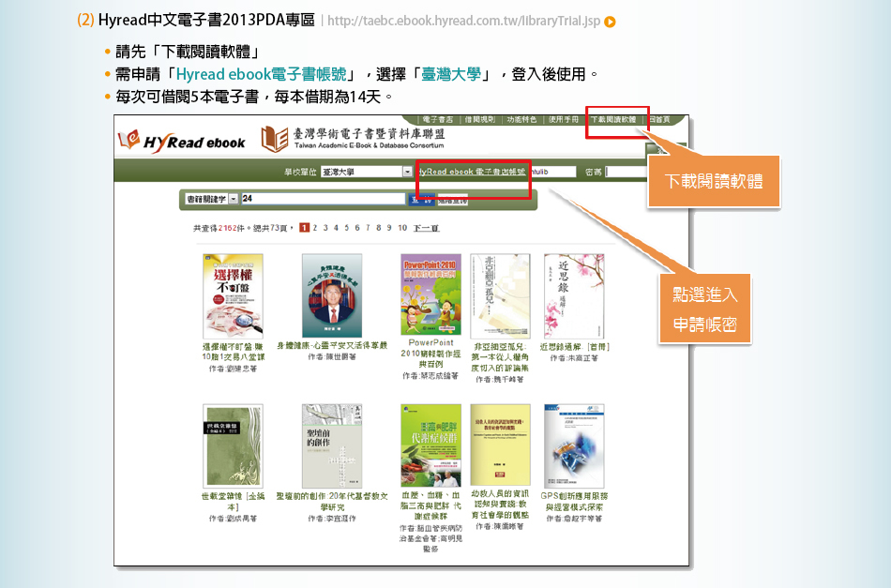Go to results page 7

(368, 228)
